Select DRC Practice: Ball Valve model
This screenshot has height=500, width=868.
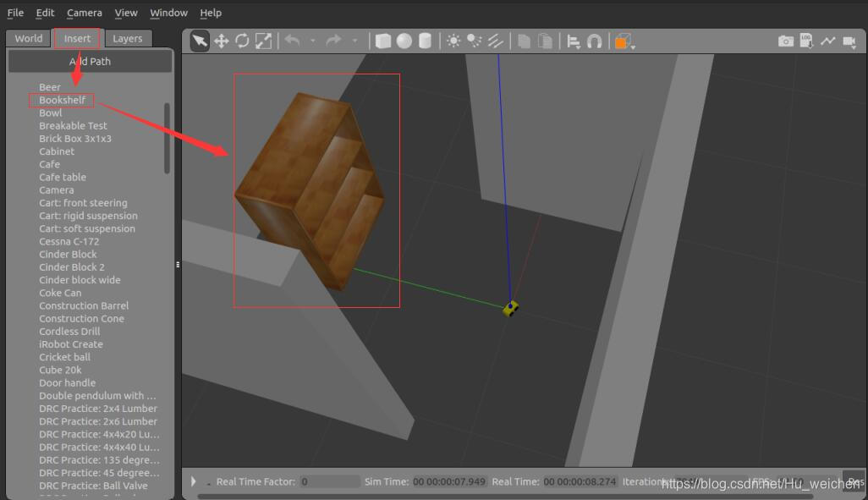tap(93, 486)
